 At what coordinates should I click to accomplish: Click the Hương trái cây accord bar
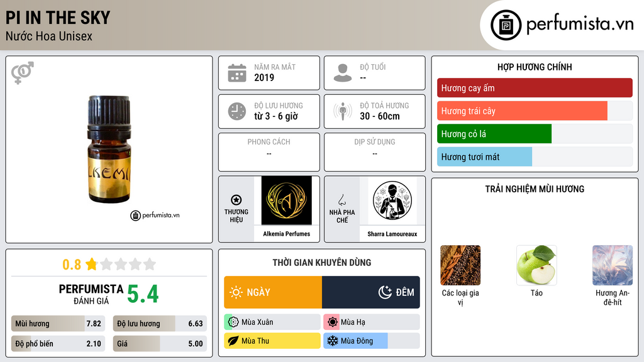click(535, 111)
